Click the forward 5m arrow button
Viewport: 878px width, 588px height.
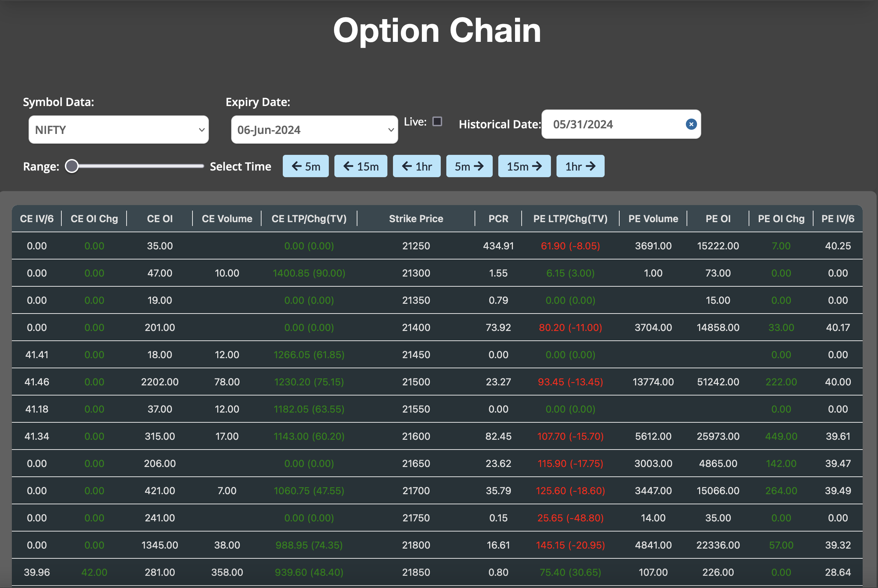tap(469, 166)
